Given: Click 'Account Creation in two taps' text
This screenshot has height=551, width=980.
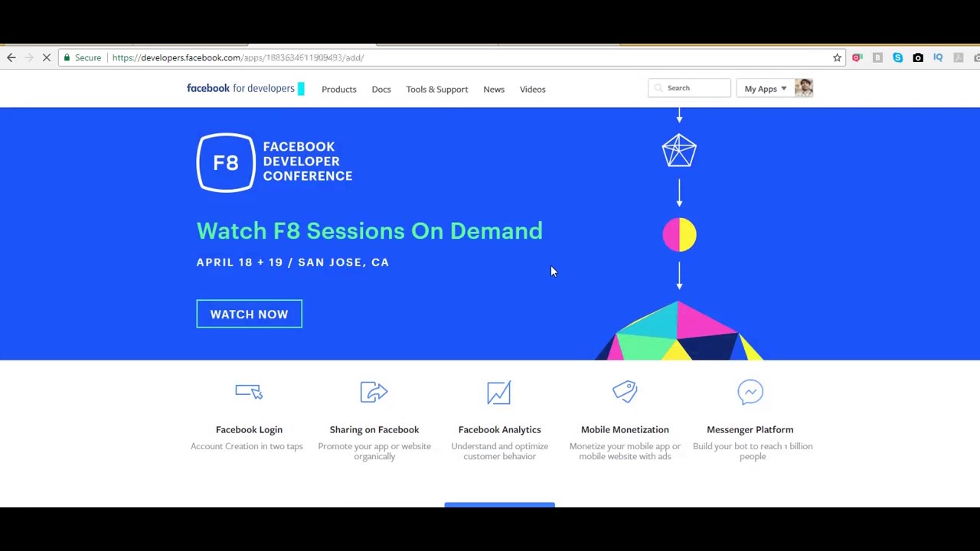Looking at the screenshot, I should tap(247, 446).
